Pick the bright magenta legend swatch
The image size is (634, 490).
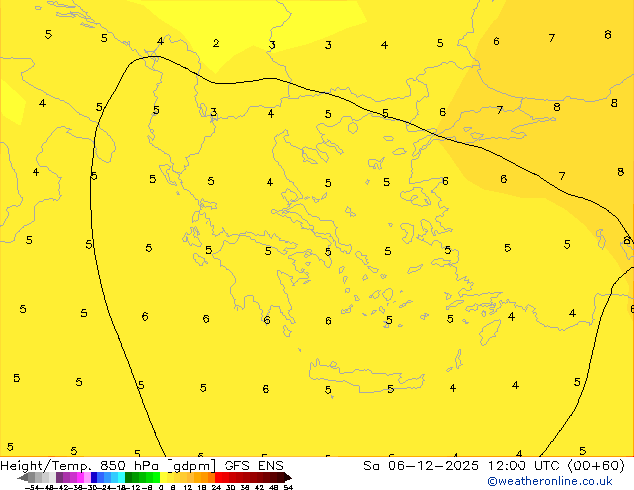[80, 477]
